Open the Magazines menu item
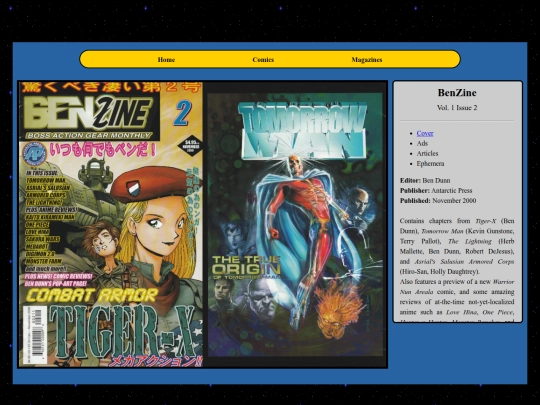 coord(367,60)
